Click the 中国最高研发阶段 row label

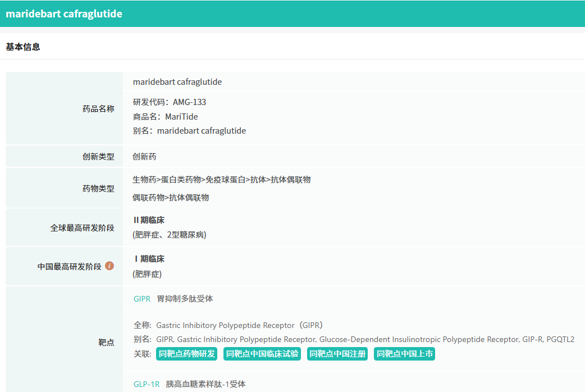[x=70, y=267]
